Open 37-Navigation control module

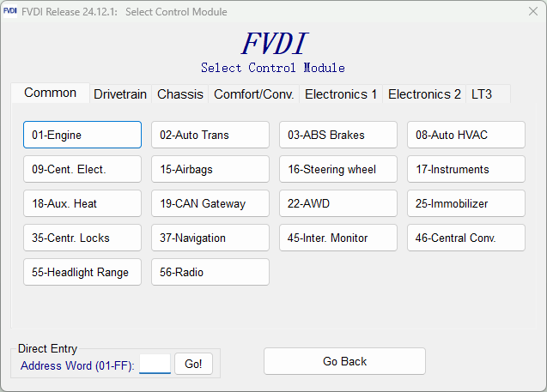[x=210, y=238]
